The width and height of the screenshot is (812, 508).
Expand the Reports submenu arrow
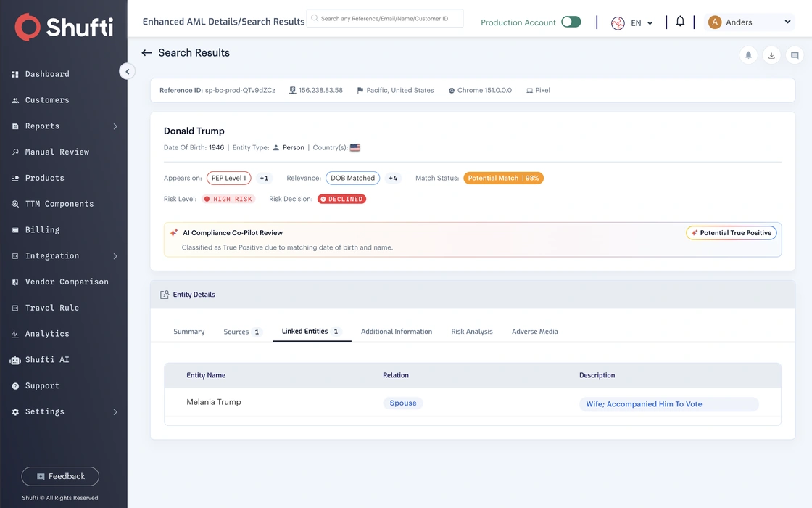coord(115,126)
